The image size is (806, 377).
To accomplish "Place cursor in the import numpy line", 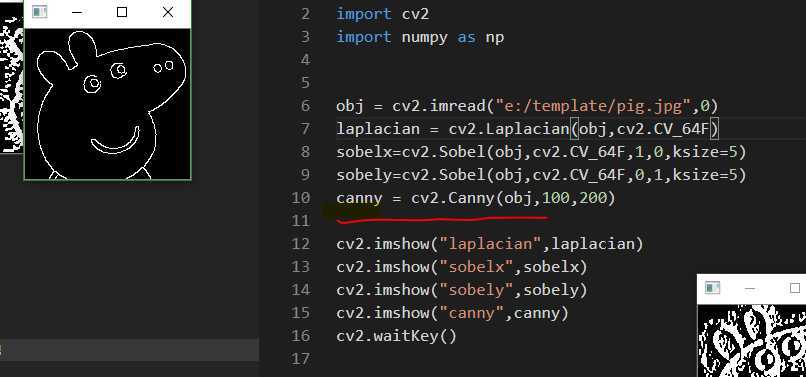I will (420, 38).
